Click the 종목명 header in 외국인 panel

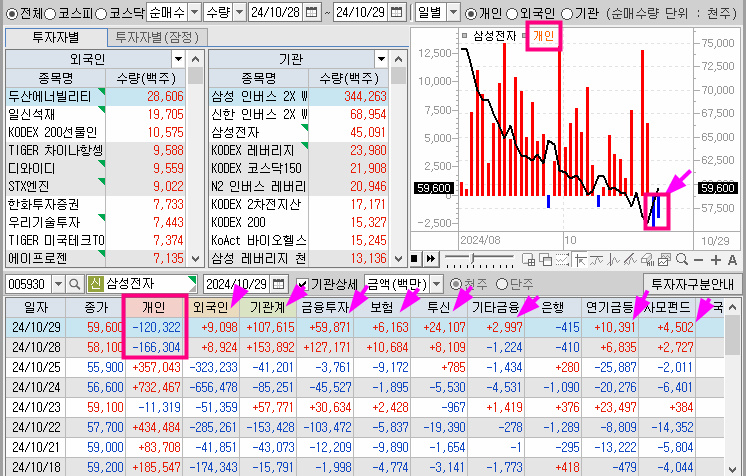[56, 78]
